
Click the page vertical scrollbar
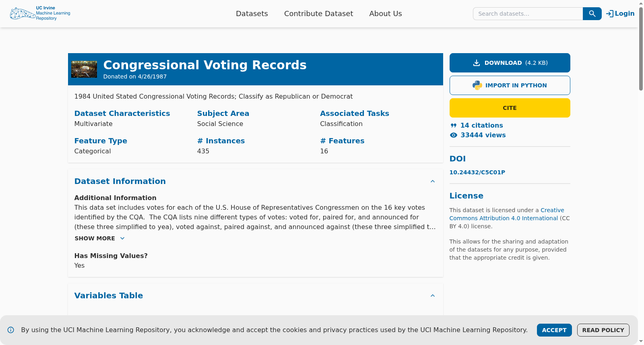(641, 48)
